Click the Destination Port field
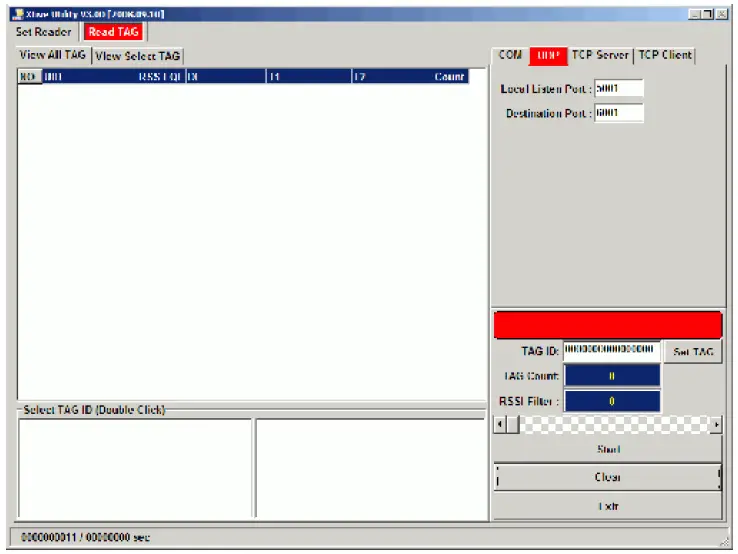 [x=618, y=113]
